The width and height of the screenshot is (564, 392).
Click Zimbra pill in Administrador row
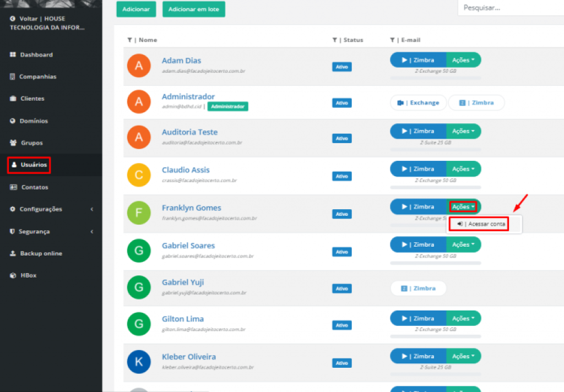coord(476,103)
